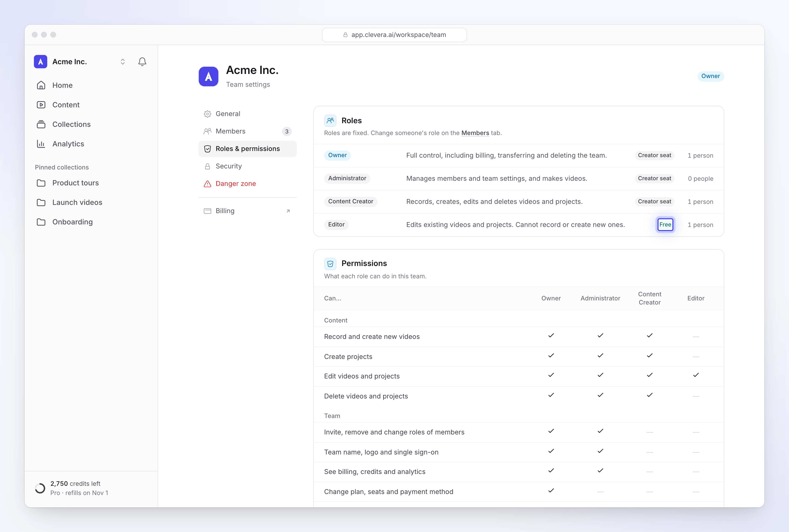Click the Creator seat badge on Administrator row
The image size is (789, 532).
click(654, 178)
